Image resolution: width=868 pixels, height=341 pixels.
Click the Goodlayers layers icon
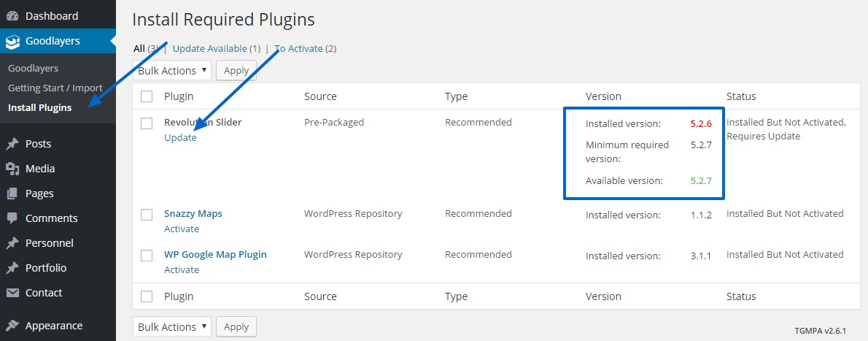pyautogui.click(x=12, y=42)
